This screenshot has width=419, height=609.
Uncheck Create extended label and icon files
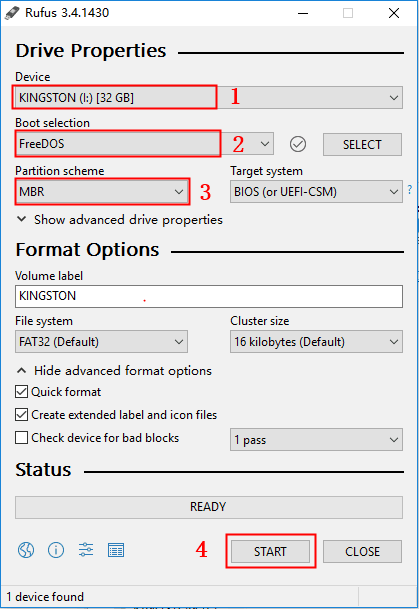click(x=21, y=414)
